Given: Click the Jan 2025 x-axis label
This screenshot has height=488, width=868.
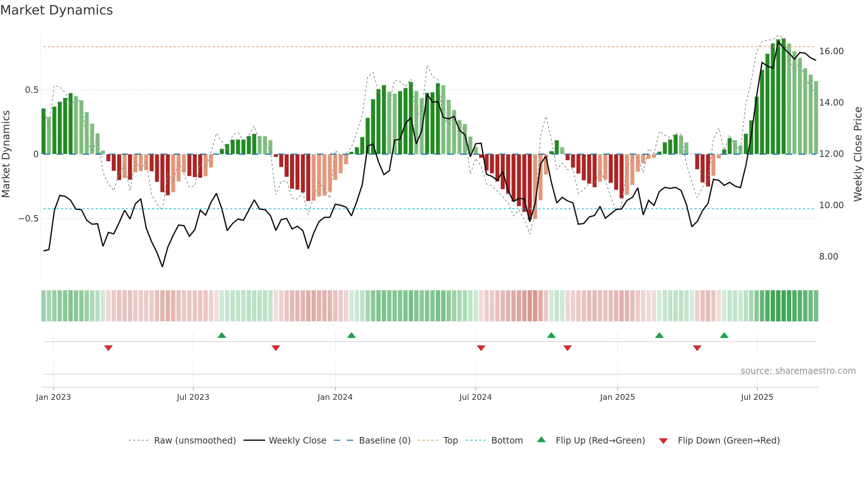Looking at the screenshot, I should click(x=618, y=397).
